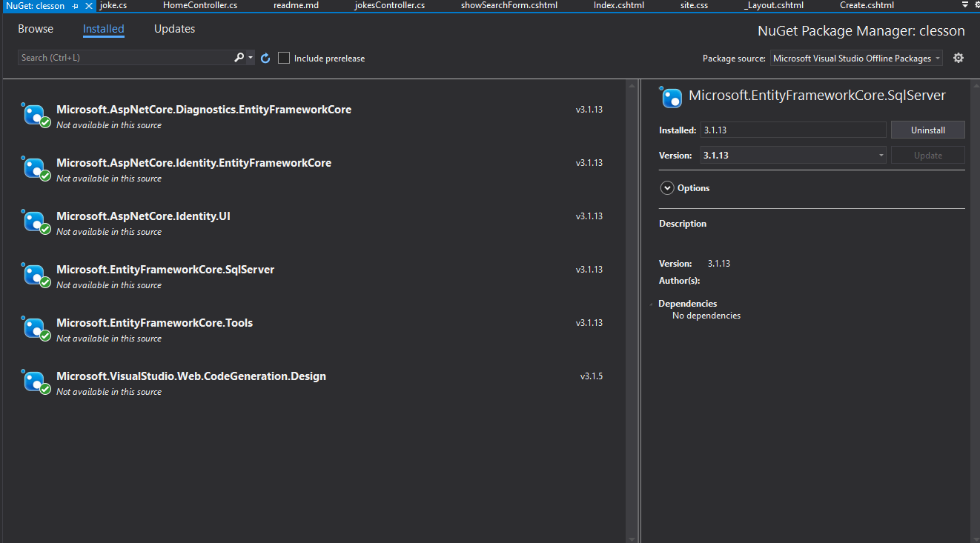The image size is (980, 543).
Task: Open NuGet package source settings via gear icon
Action: 958,57
